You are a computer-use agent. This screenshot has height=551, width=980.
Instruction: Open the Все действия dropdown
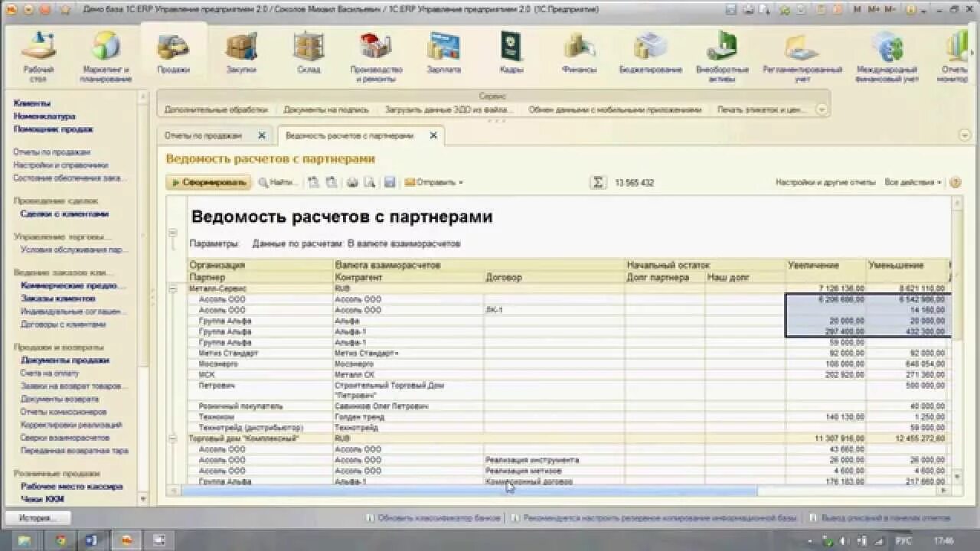point(913,182)
